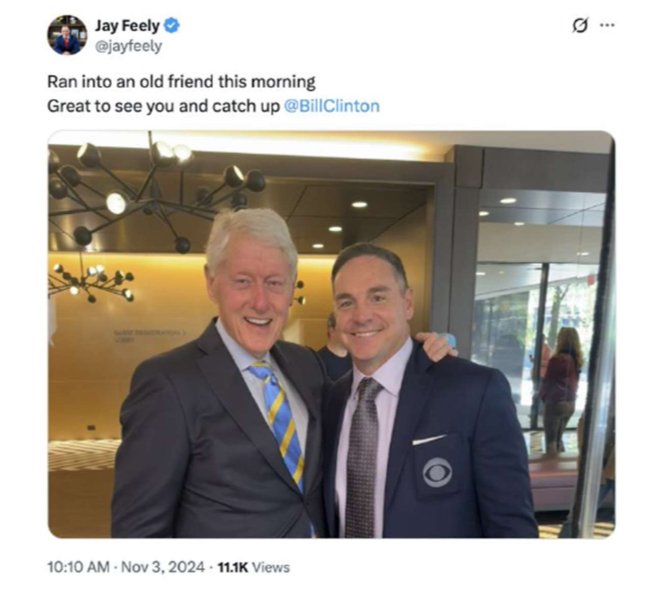Click the blue verified badge
The width and height of the screenshot is (660, 599).
[172, 26]
